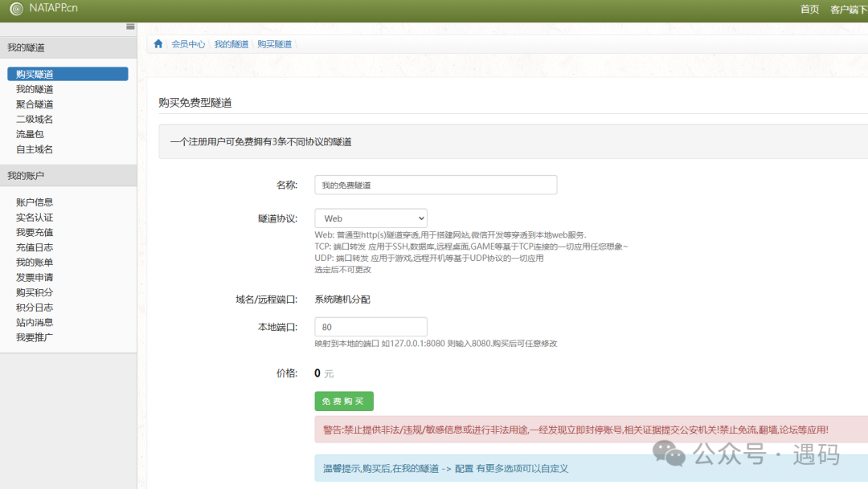Click 我的隧道 breadcrumb link
The height and width of the screenshot is (489, 868).
(231, 44)
